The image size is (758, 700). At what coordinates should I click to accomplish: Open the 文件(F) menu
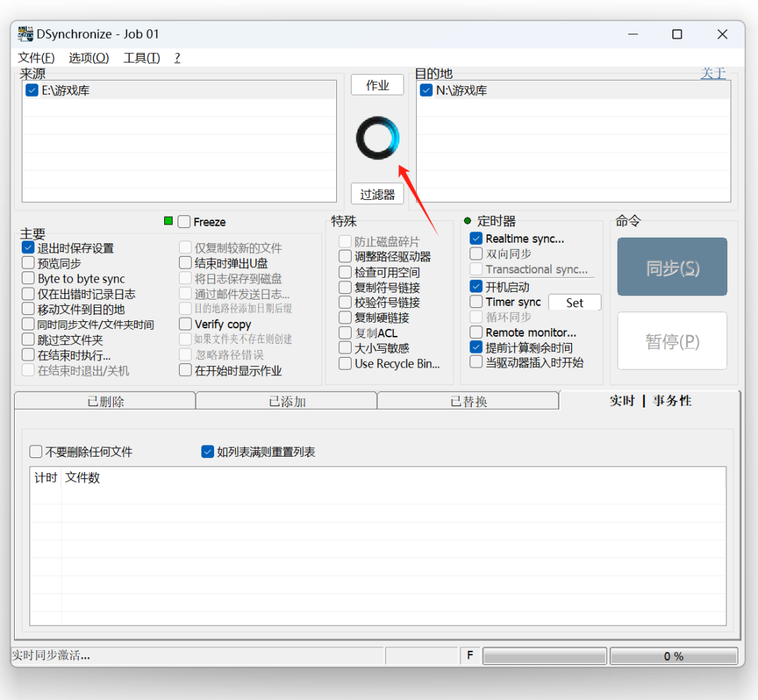click(x=36, y=58)
